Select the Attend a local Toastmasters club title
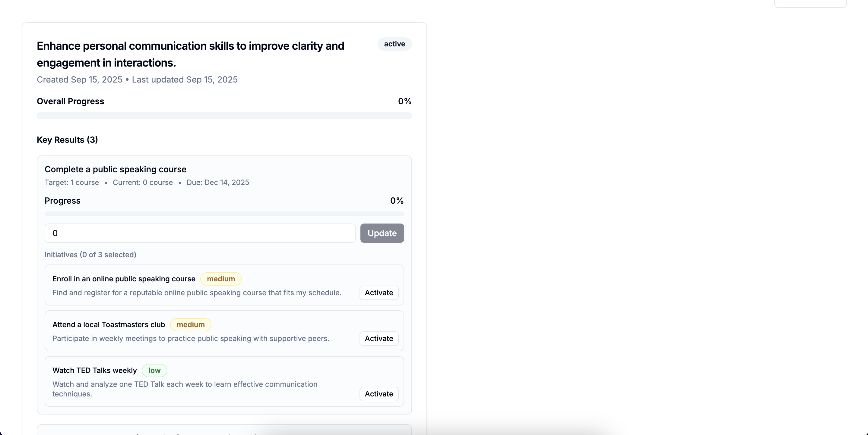This screenshot has width=868, height=435. pyautogui.click(x=109, y=324)
